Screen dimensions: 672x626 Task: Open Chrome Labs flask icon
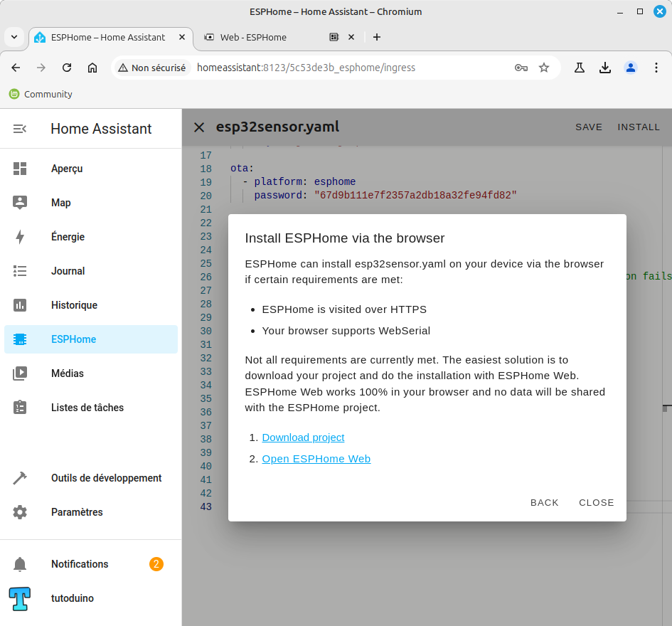[x=580, y=68]
